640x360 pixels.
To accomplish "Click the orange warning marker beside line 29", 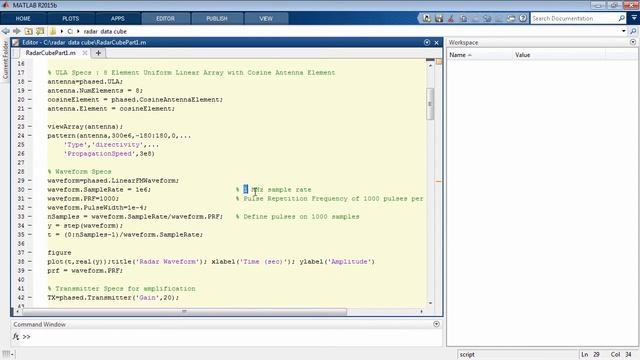I will tap(439, 181).
